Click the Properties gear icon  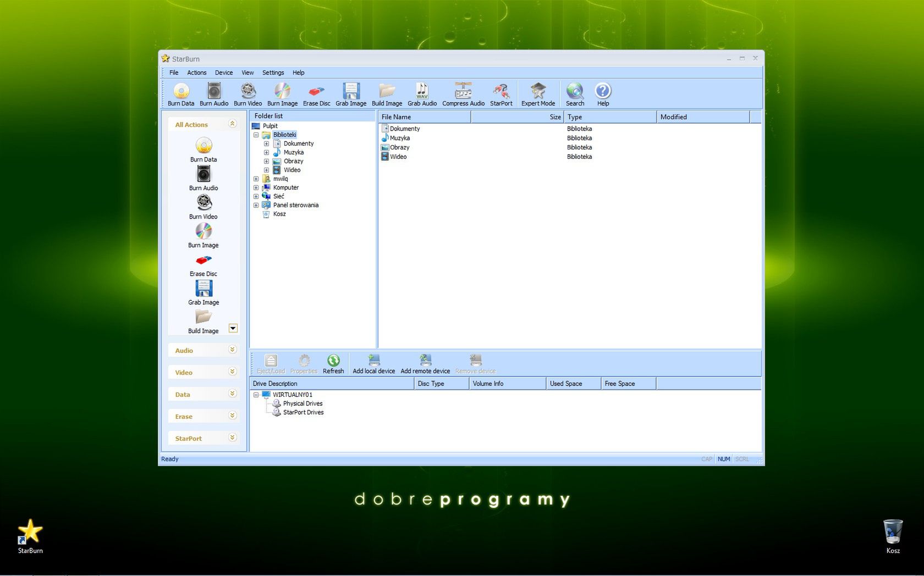pyautogui.click(x=304, y=364)
